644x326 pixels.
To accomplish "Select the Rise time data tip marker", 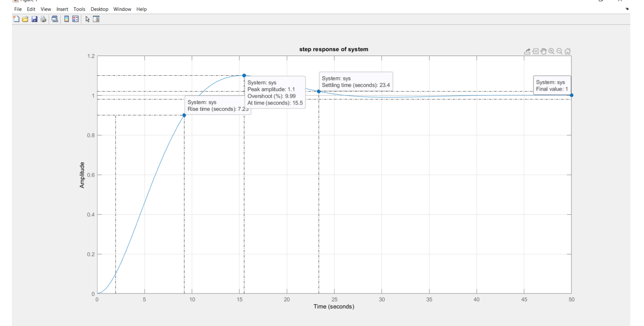I will click(x=184, y=114).
